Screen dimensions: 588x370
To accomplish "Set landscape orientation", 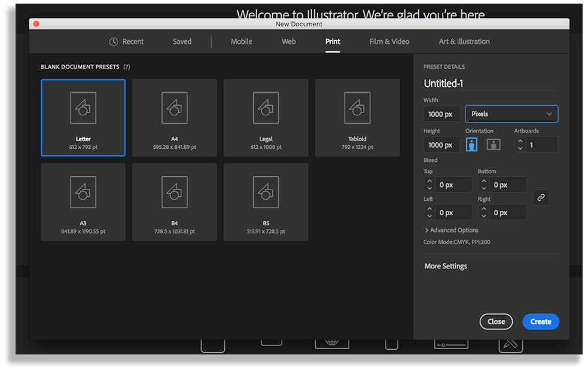I will point(493,144).
